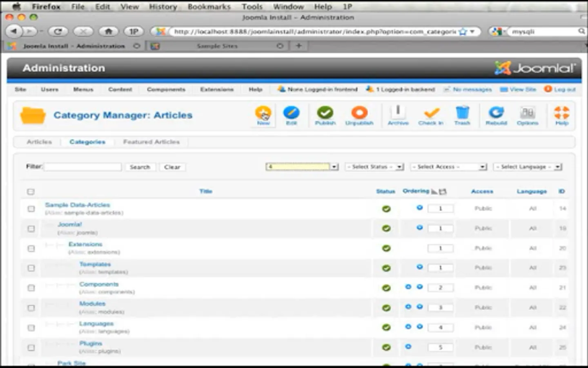588x368 pixels.
Task: Select the Joomla! row checkbox
Action: pos(31,229)
